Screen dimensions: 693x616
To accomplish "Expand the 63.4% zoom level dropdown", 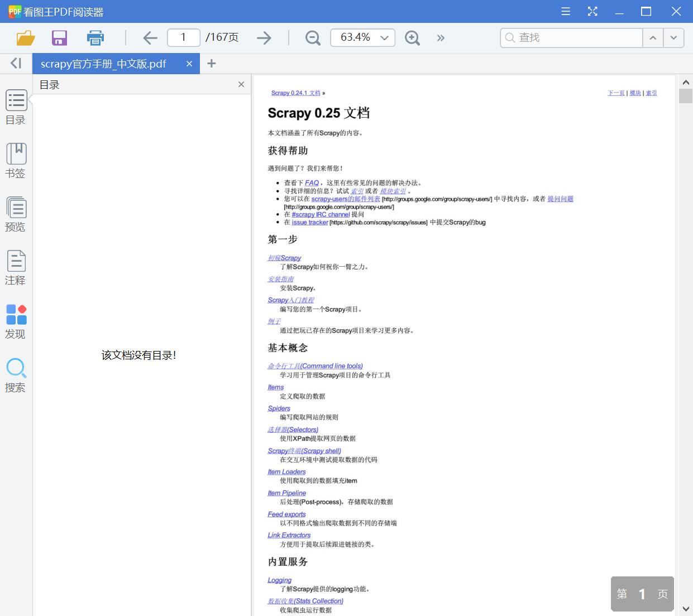I will 384,38.
